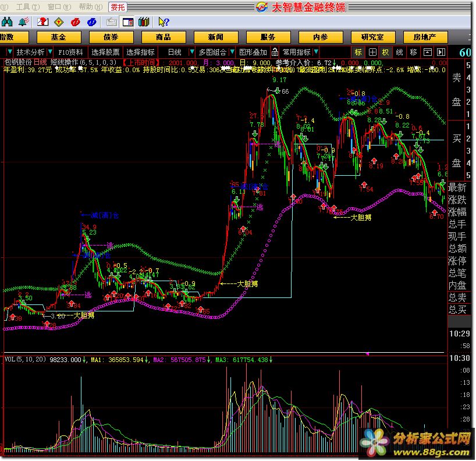Toggle the 权 adjustment button
The height and width of the screenshot is (461, 476).
coord(386,52)
